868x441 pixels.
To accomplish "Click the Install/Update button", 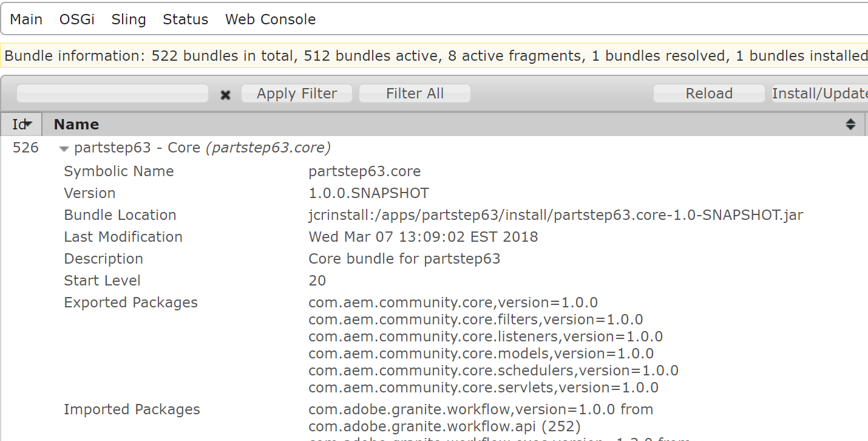I will coord(819,94).
